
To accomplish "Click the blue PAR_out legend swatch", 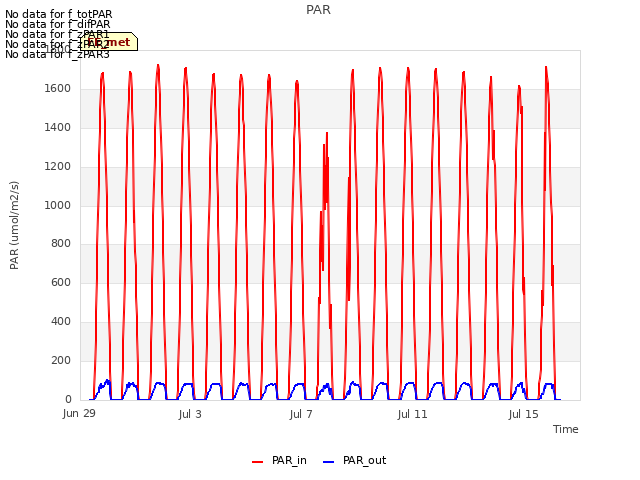I will pos(329,462).
